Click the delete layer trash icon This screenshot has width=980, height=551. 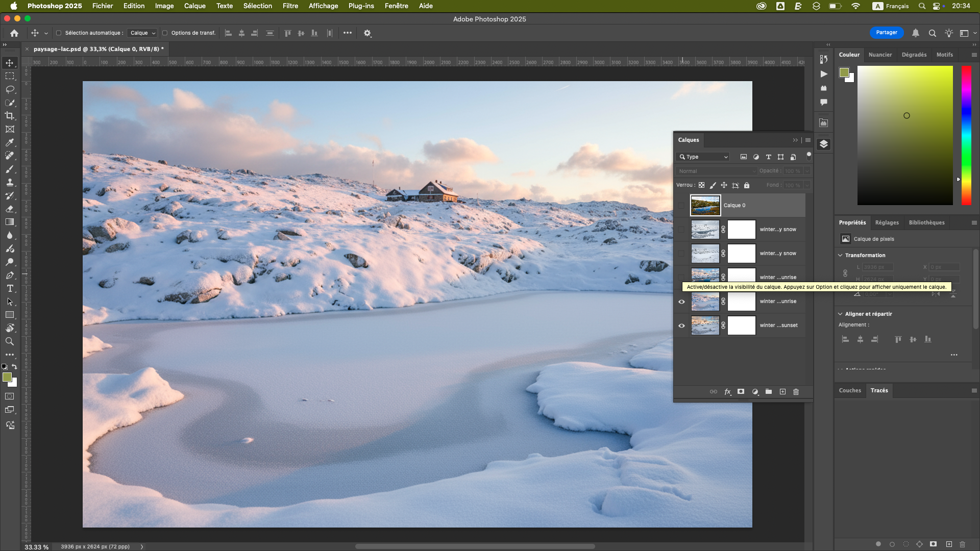(x=796, y=392)
